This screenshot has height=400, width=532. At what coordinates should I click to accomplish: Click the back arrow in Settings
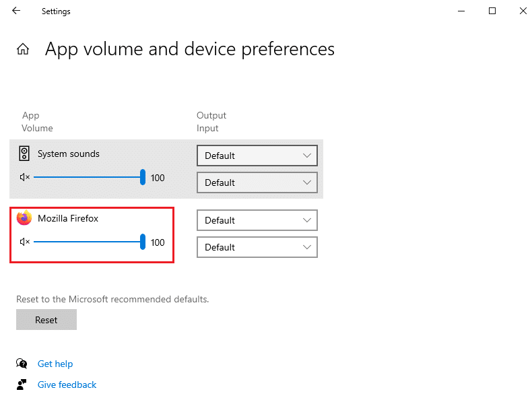(16, 11)
